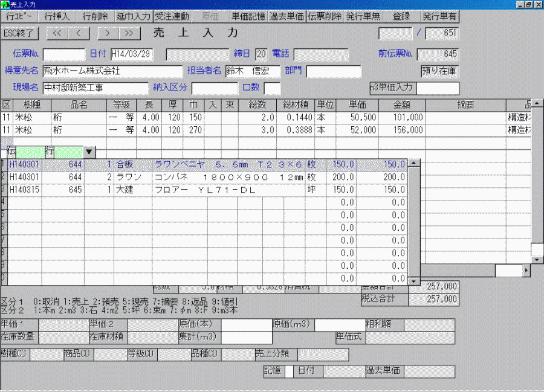Click the 単価記憶 toolbar button
The height and width of the screenshot is (392, 544).
point(248,16)
